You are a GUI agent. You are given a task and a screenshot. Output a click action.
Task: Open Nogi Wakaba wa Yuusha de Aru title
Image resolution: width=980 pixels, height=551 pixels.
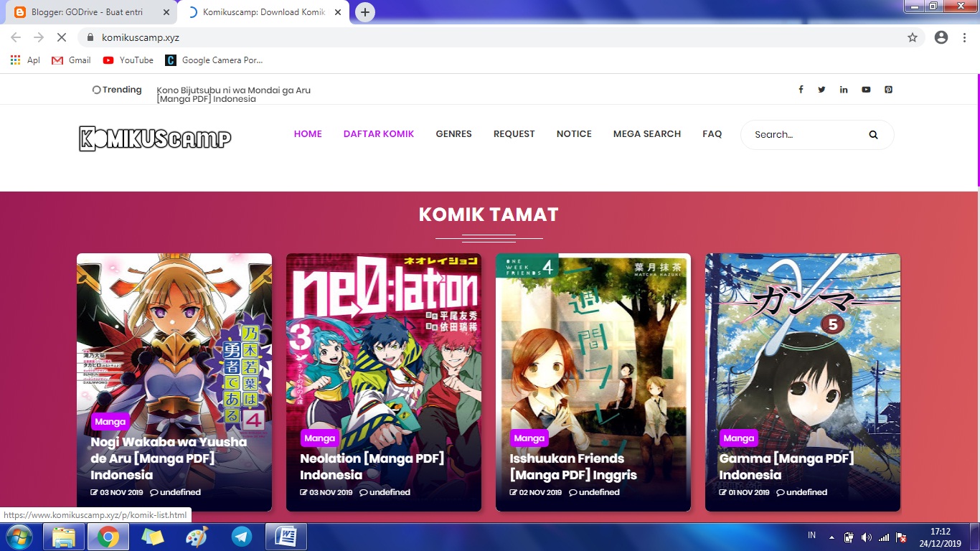pos(169,458)
